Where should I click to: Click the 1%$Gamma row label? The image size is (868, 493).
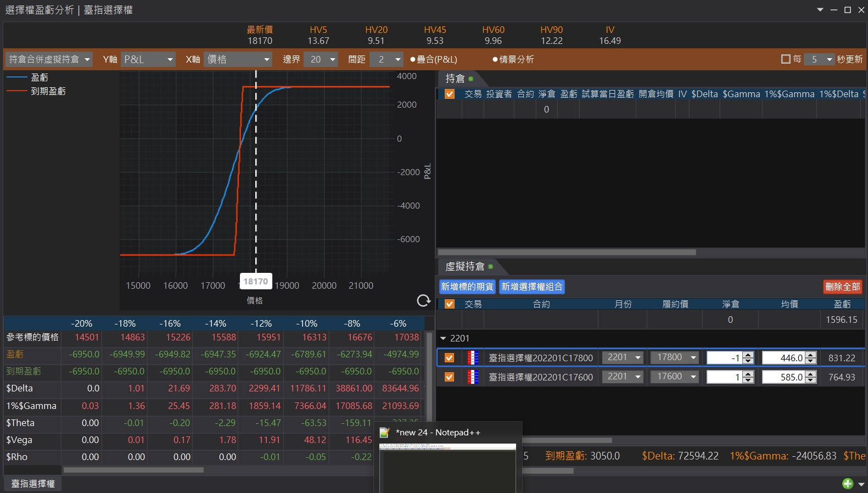(x=31, y=406)
